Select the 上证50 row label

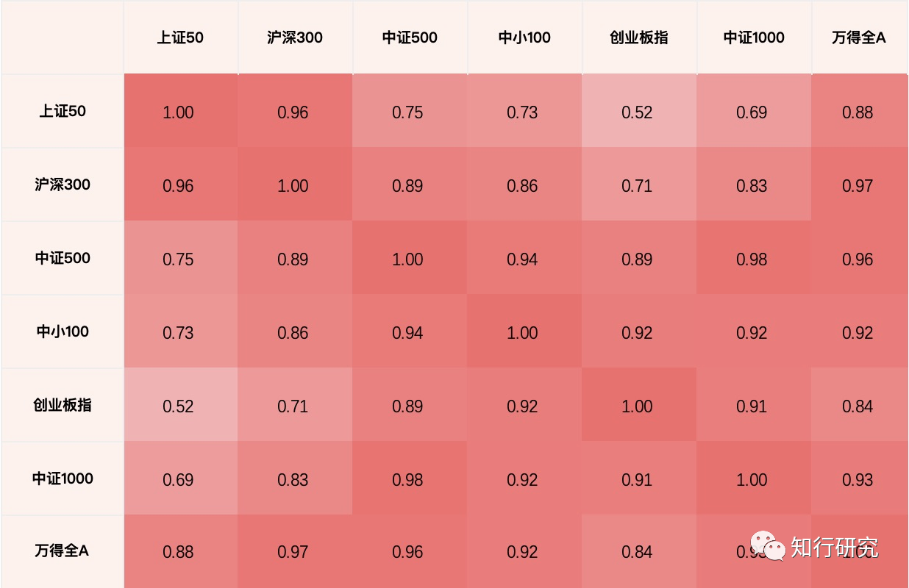click(x=63, y=112)
